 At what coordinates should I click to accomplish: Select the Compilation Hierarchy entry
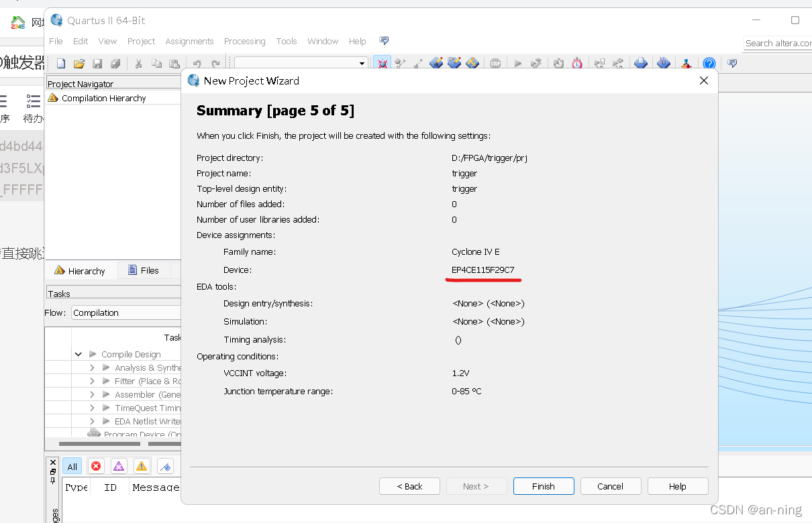click(x=103, y=98)
